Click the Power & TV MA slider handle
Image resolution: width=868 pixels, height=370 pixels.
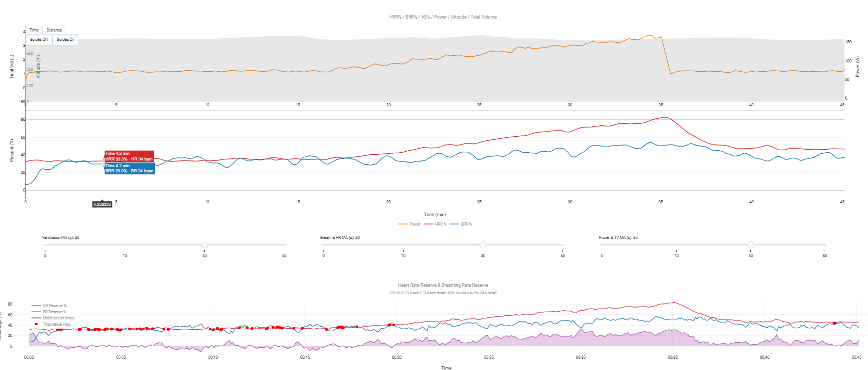[x=751, y=245]
